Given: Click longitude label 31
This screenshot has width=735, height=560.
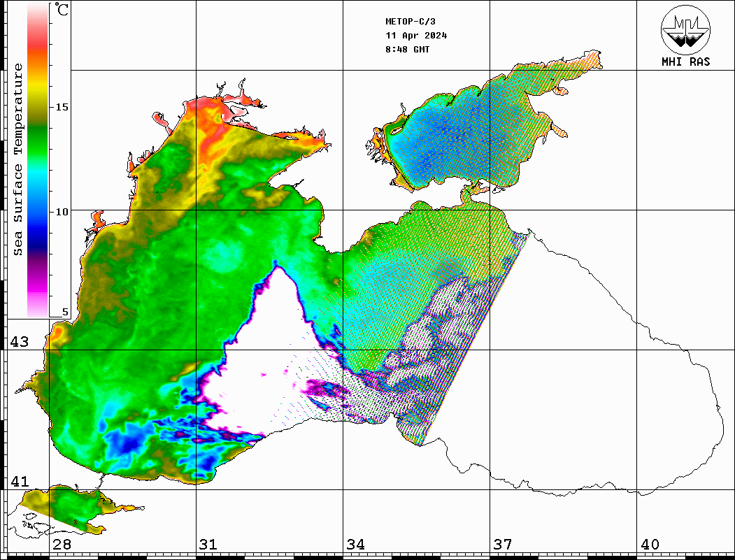Looking at the screenshot, I should 208,544.
